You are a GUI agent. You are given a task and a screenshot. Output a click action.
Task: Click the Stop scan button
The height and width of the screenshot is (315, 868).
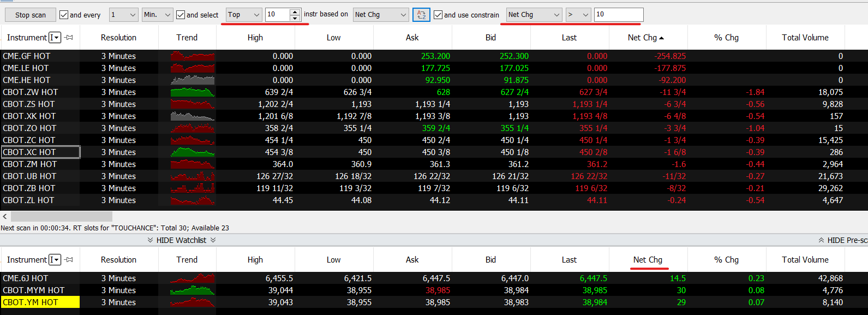(31, 15)
